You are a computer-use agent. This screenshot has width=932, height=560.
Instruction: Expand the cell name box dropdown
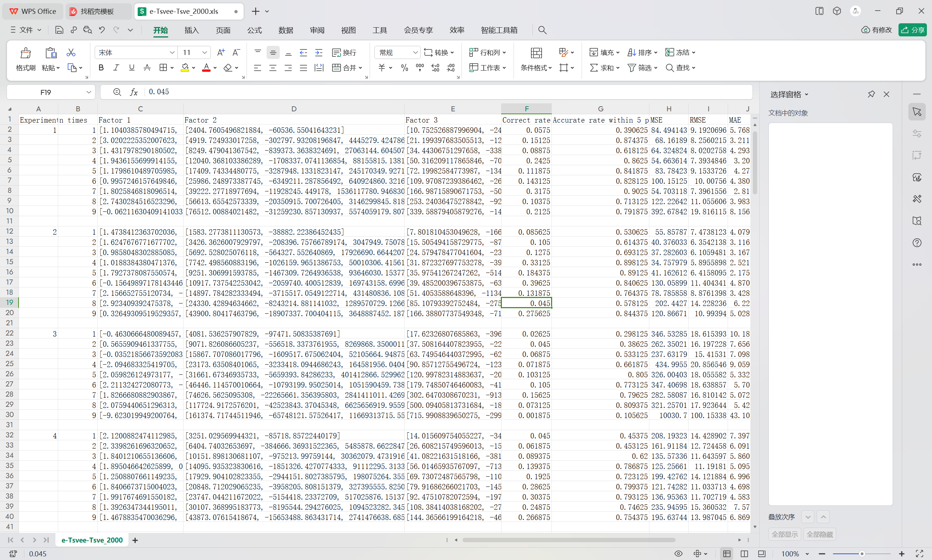coord(89,92)
